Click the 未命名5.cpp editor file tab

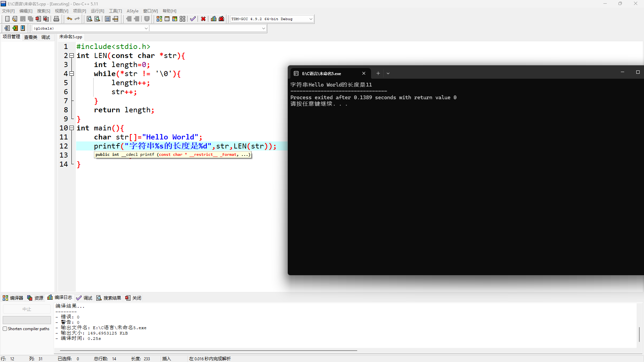pyautogui.click(x=71, y=37)
